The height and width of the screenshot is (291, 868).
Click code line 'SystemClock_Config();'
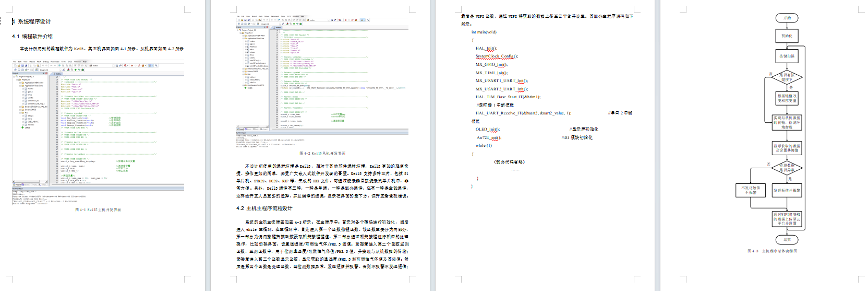pos(497,56)
